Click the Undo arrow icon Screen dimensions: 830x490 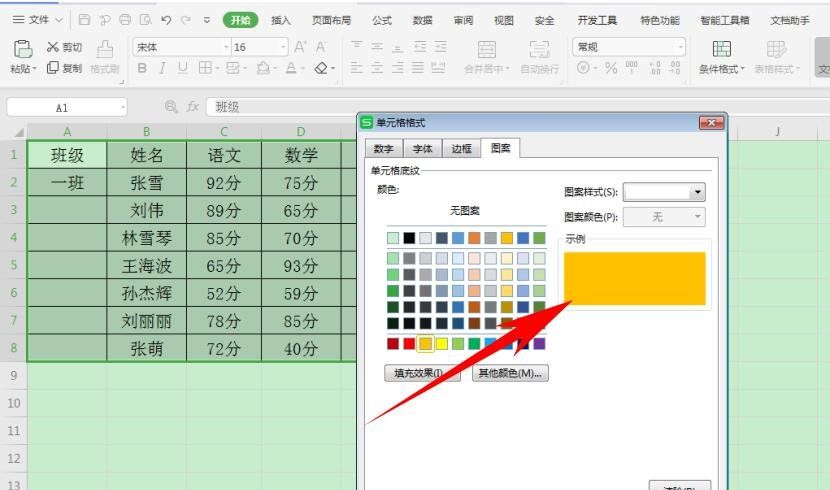(166, 20)
